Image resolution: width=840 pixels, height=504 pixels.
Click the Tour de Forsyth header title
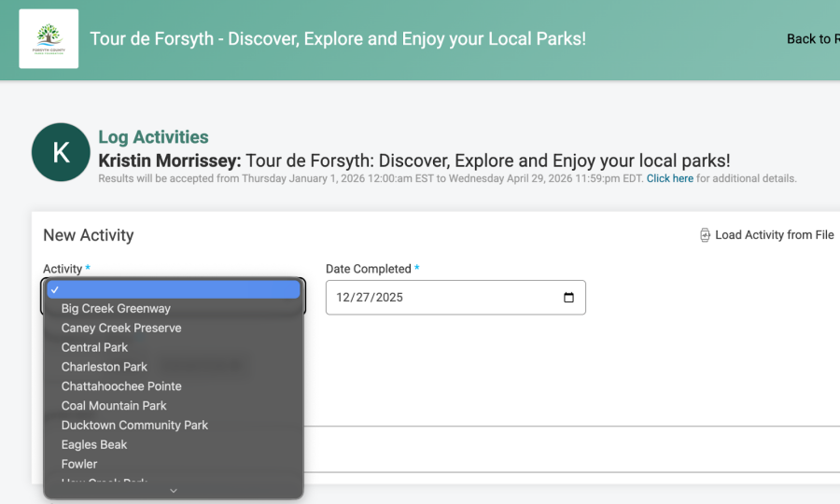338,39
